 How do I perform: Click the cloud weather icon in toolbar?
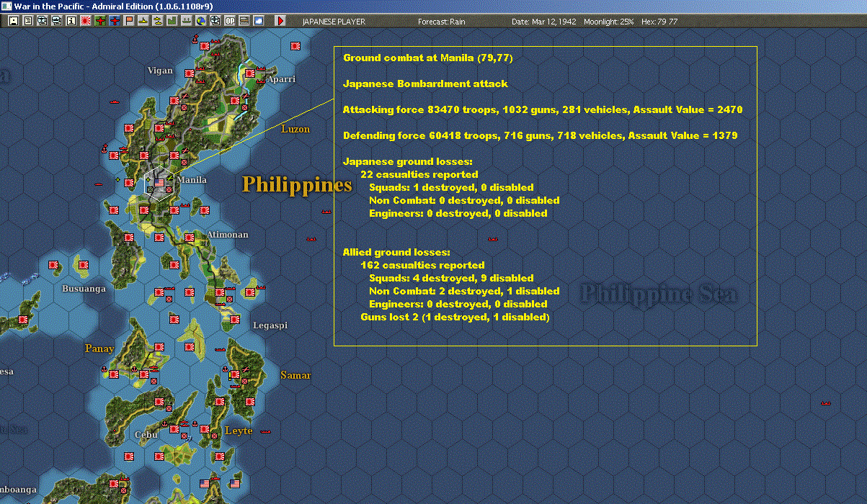tap(259, 21)
